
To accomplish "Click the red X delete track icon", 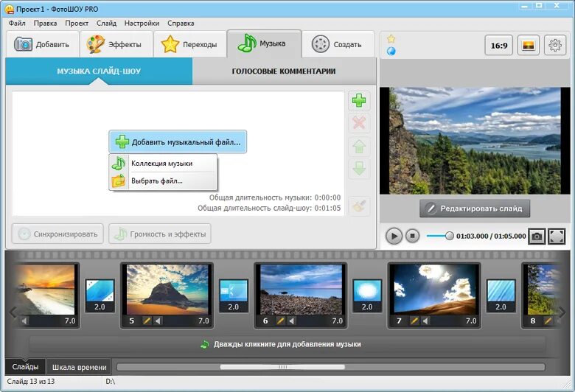I will 359,123.
